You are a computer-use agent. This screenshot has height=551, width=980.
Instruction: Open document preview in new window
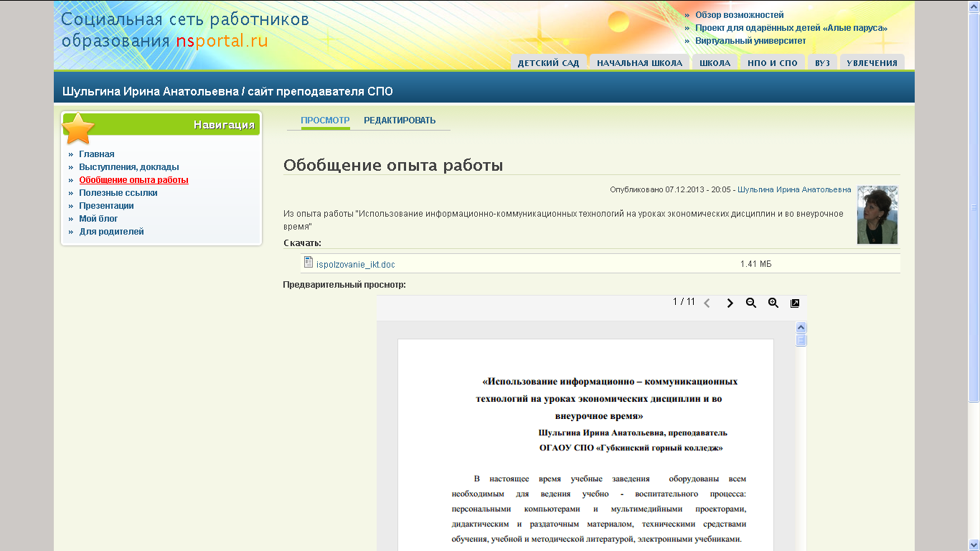pyautogui.click(x=795, y=303)
